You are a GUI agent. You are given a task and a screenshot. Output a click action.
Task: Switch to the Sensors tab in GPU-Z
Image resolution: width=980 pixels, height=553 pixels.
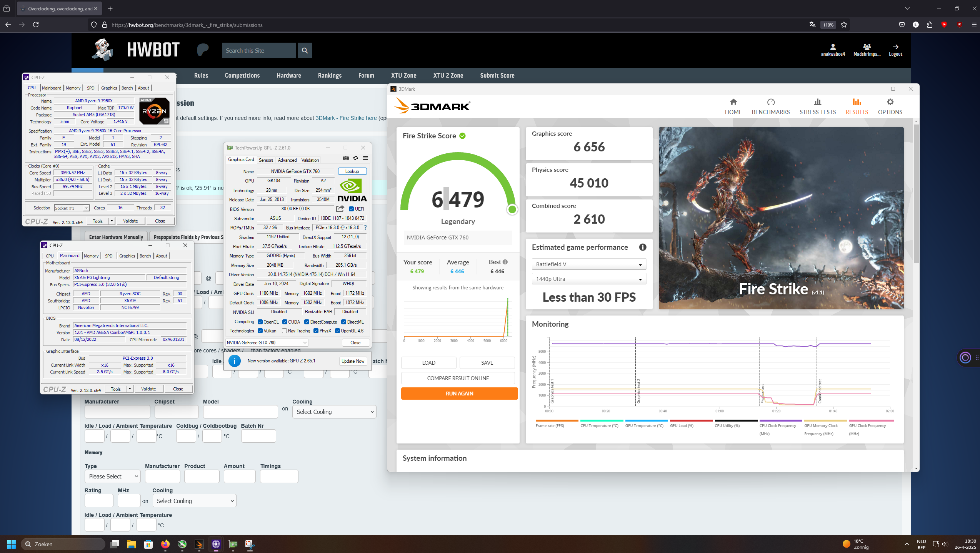266,160
